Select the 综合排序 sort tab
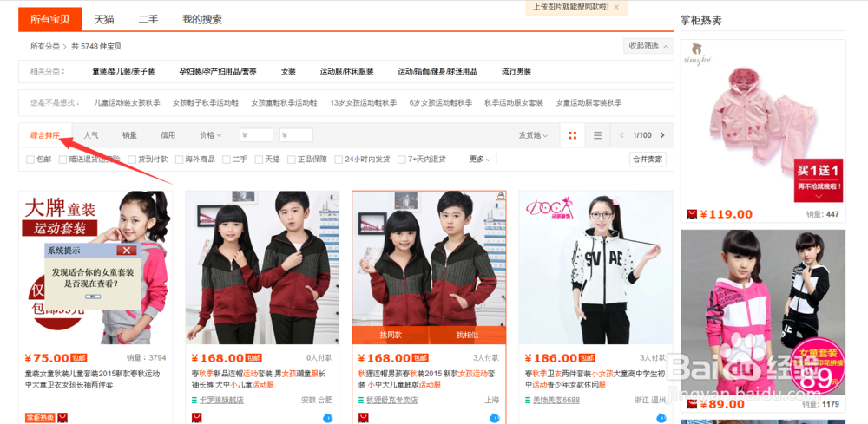The height and width of the screenshot is (424, 868). click(x=45, y=135)
